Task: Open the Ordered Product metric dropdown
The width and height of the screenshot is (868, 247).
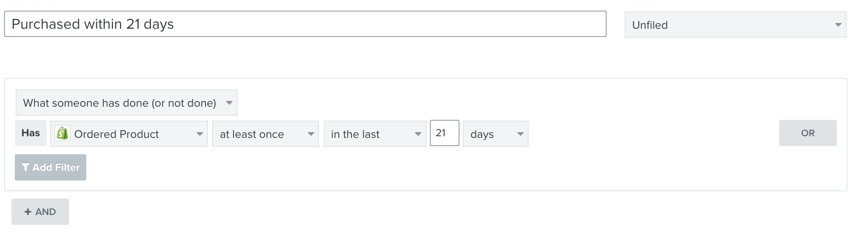Action: click(129, 134)
